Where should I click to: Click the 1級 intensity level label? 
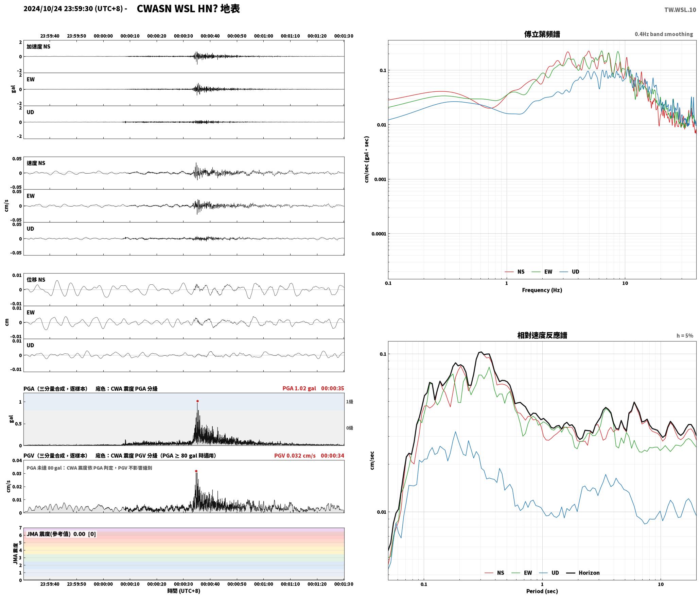pos(350,402)
